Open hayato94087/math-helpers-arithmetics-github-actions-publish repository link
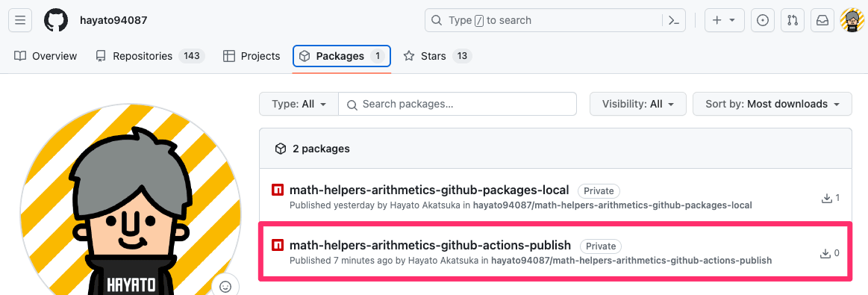868x295 pixels. coord(631,260)
